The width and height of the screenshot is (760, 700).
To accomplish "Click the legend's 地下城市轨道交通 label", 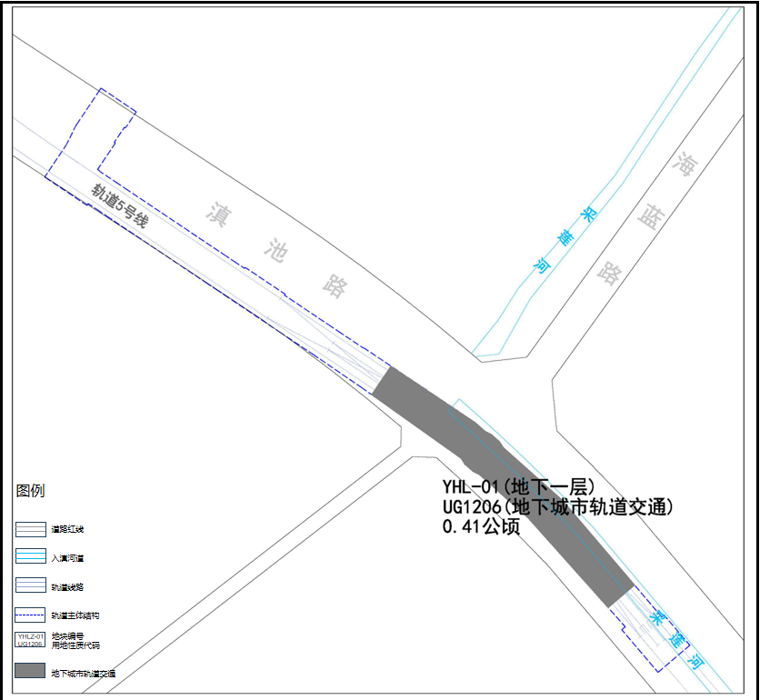I will click(x=84, y=674).
